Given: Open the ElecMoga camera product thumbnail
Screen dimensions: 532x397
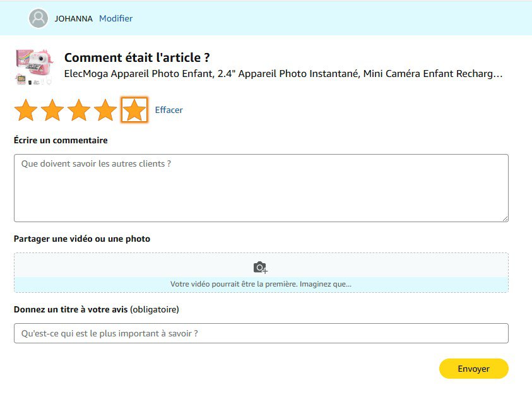Looking at the screenshot, I should (34, 67).
